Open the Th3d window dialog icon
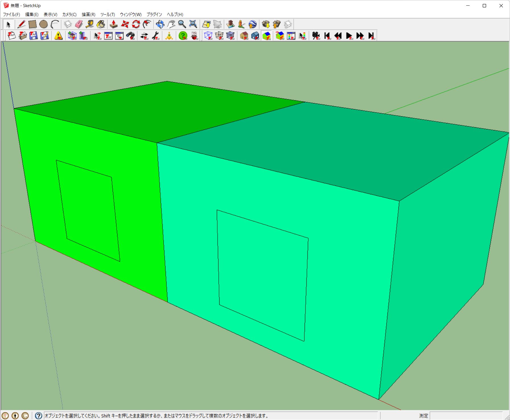Image resolution: width=510 pixels, height=420 pixels. 108,36
